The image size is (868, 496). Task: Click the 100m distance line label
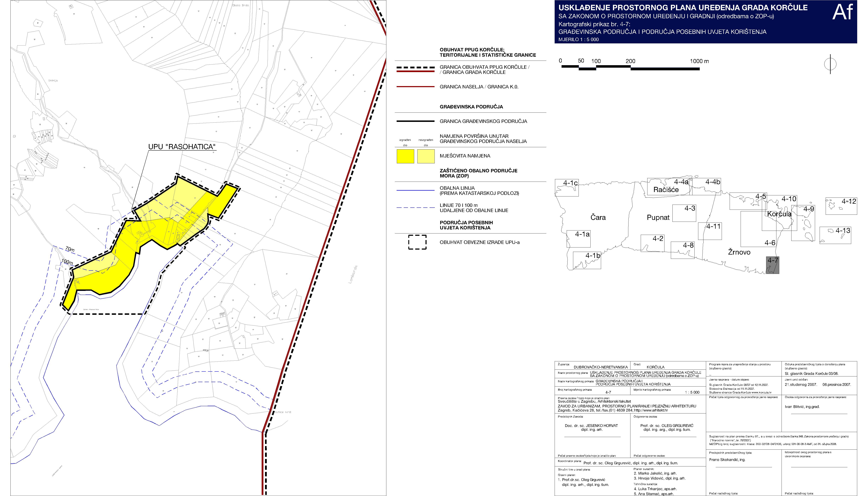[67, 262]
